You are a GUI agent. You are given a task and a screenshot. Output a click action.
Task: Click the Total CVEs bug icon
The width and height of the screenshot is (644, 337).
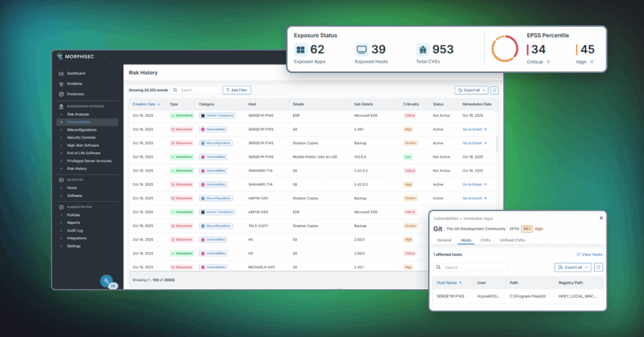tap(423, 50)
